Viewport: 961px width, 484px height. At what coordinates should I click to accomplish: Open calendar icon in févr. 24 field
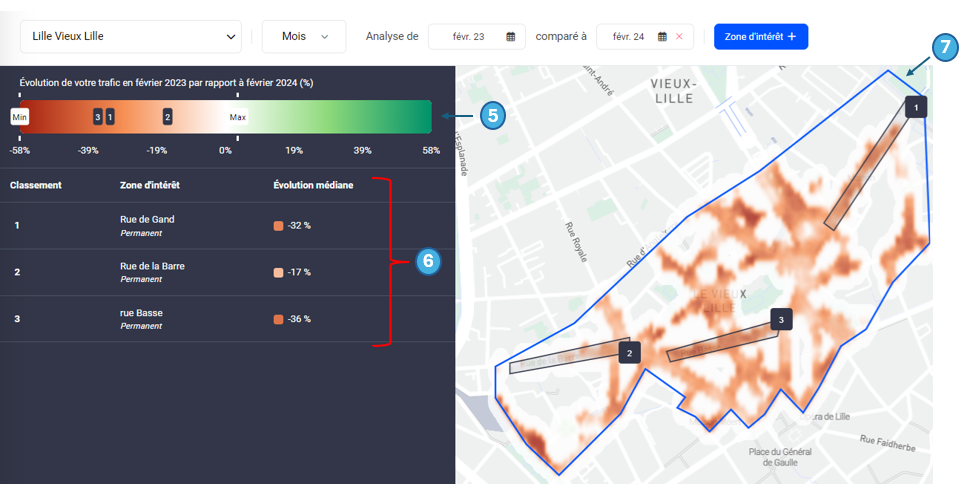[x=662, y=37]
